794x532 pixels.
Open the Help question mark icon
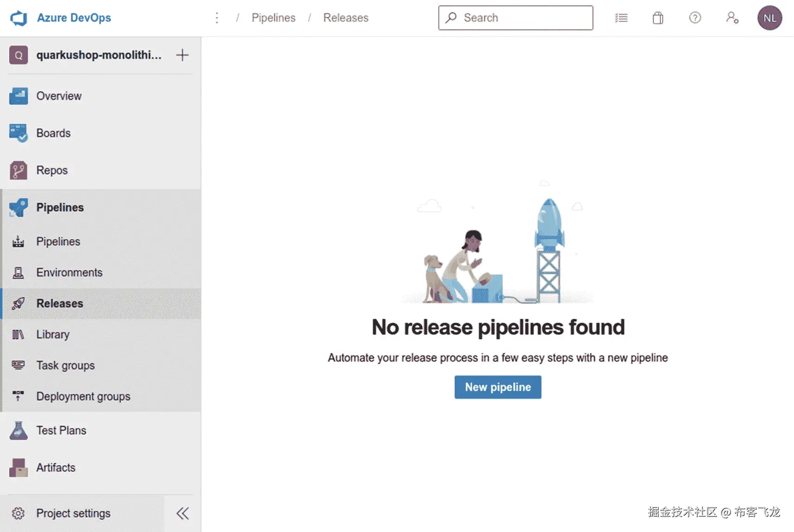(x=695, y=18)
